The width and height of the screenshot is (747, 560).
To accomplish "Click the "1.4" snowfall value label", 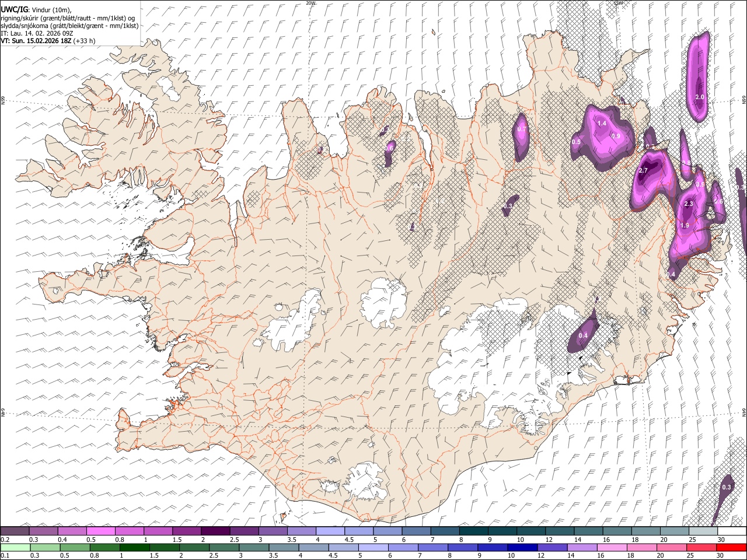I will pos(602,124).
